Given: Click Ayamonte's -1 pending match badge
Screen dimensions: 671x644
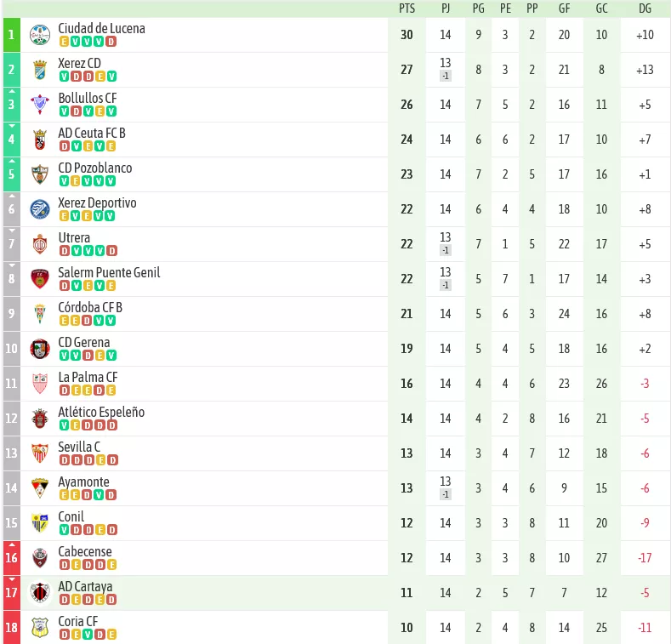Looking at the screenshot, I should (x=446, y=494).
